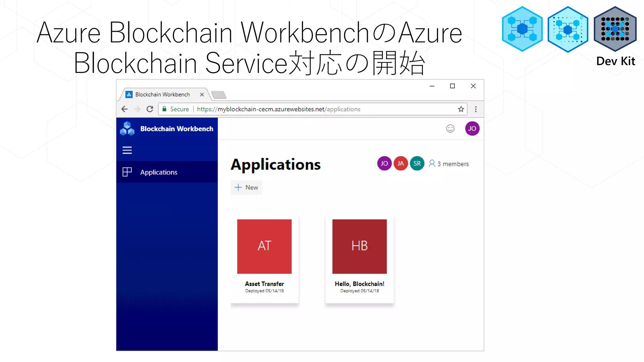The height and width of the screenshot is (362, 644).
Task: Reload the page with refresh icon
Action: 150,109
